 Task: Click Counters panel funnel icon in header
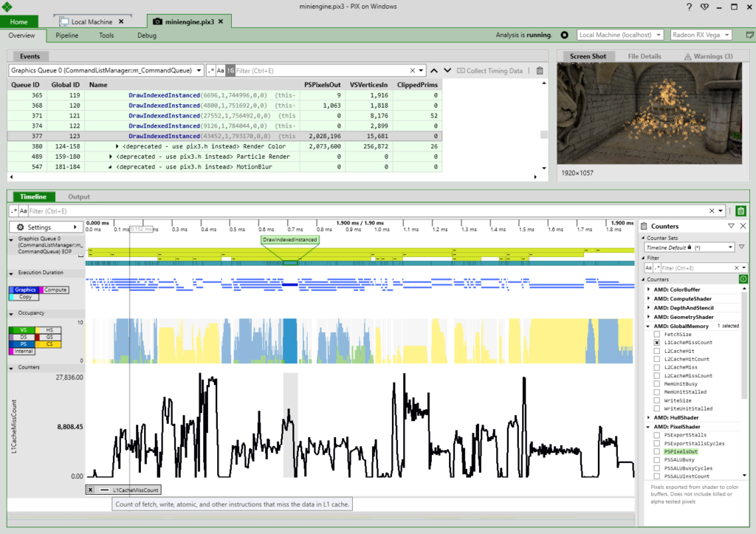pyautogui.click(x=731, y=226)
